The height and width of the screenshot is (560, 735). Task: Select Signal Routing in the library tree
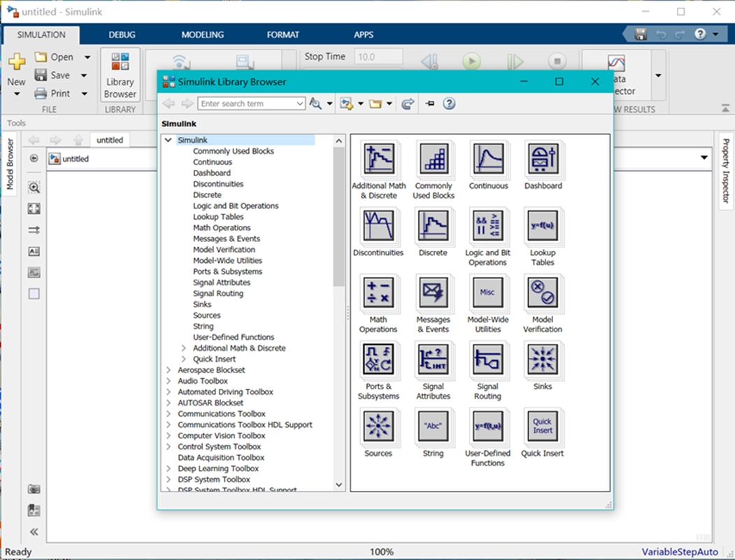[218, 294]
